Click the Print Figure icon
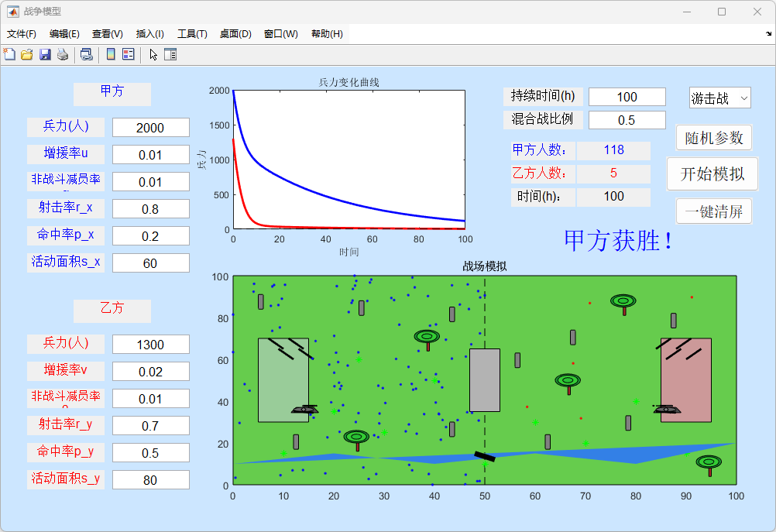Viewport: 776px width, 532px height. pos(62,54)
